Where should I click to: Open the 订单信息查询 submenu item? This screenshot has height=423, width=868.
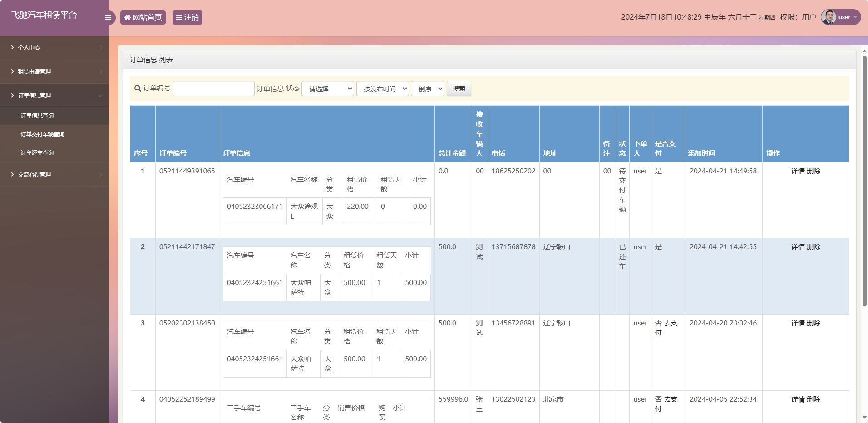click(x=37, y=116)
